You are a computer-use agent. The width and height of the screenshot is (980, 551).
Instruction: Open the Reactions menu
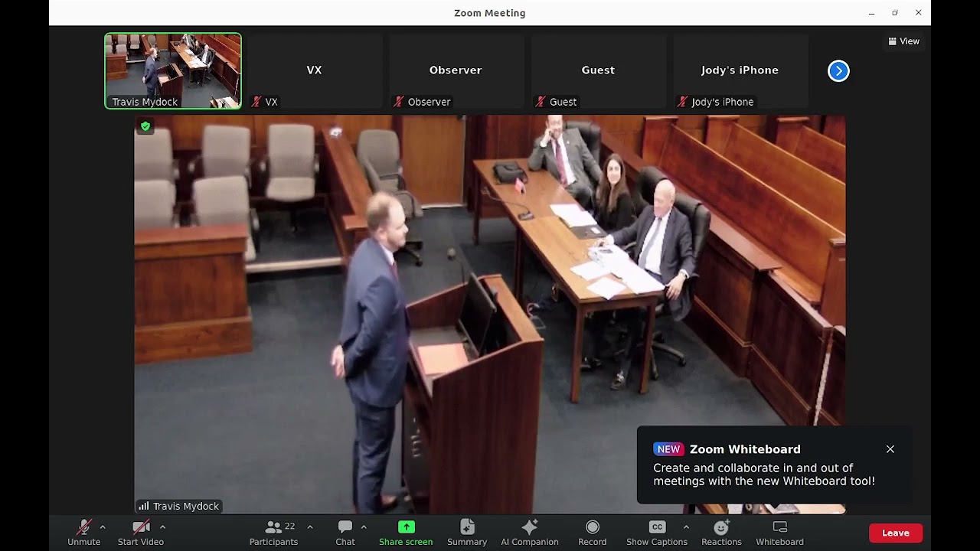click(x=721, y=533)
